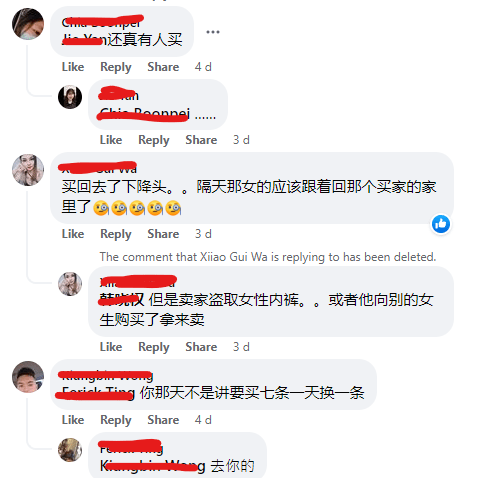Click the blue thumbs-up reaction icon
The width and height of the screenshot is (489, 478).
point(441,224)
